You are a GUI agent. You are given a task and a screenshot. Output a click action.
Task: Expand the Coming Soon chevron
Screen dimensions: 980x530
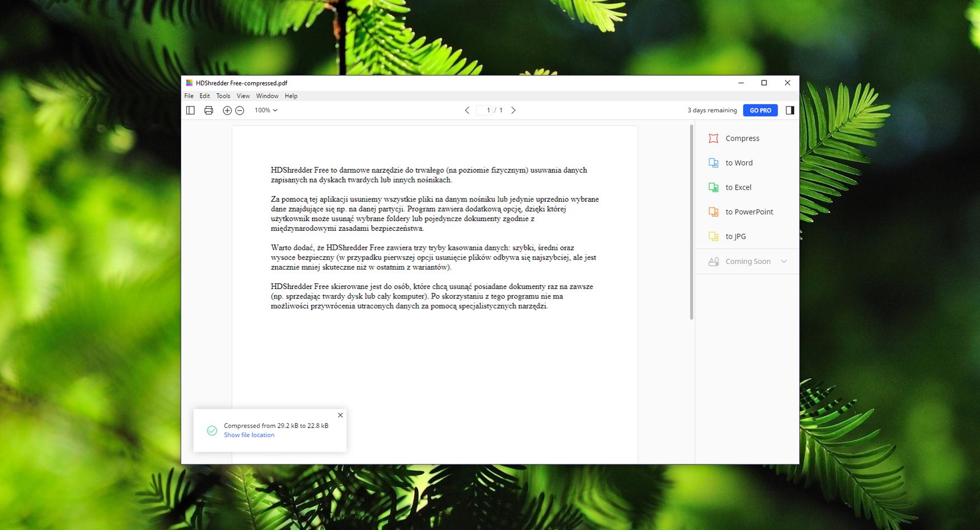pyautogui.click(x=784, y=262)
